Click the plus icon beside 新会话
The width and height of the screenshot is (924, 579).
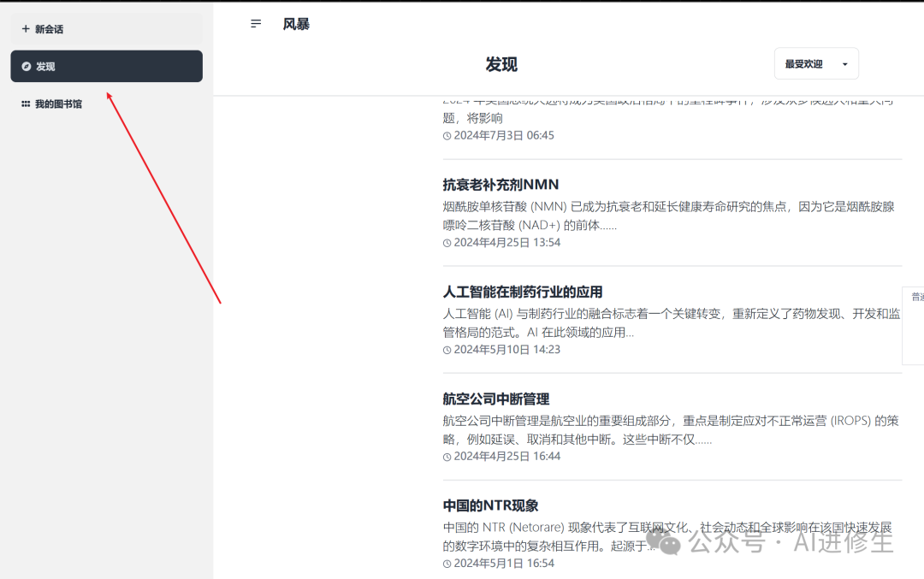(x=26, y=29)
